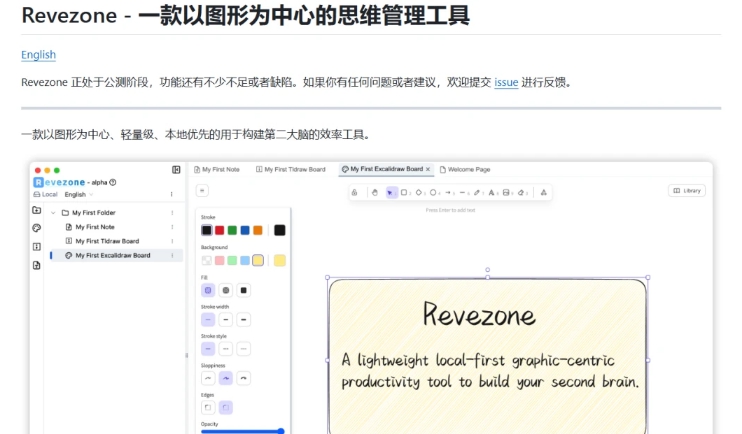Select the sharp edges option
The width and height of the screenshot is (742, 434).
click(208, 407)
